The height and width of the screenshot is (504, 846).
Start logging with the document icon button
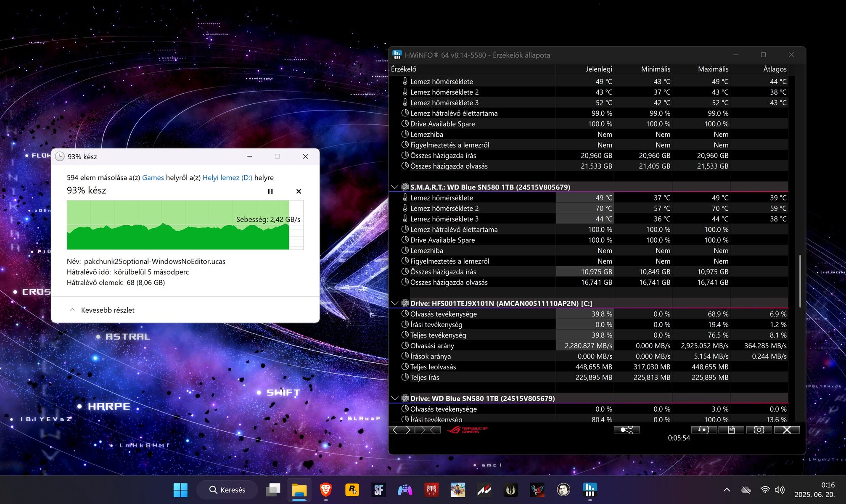point(731,430)
